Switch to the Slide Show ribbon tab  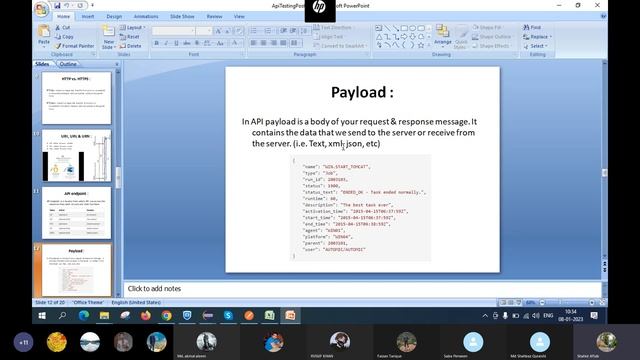click(182, 17)
